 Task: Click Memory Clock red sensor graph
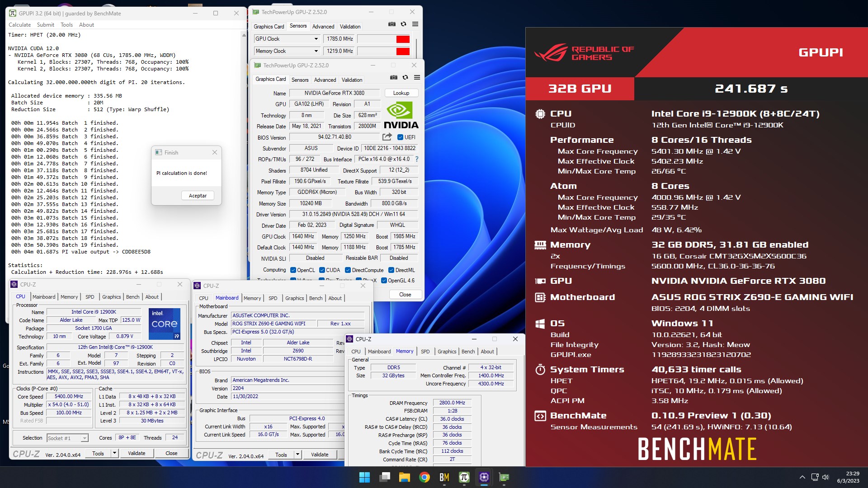[x=403, y=52]
